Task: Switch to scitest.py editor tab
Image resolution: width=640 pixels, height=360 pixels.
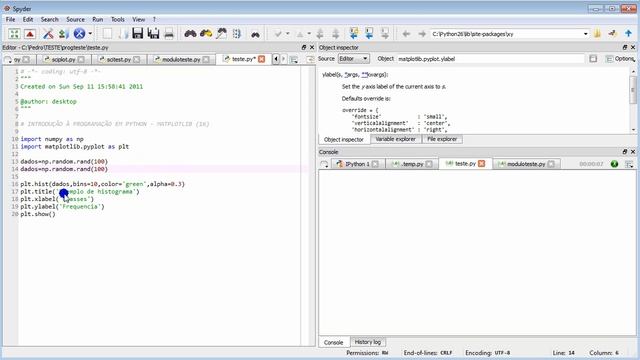Action: point(118,60)
